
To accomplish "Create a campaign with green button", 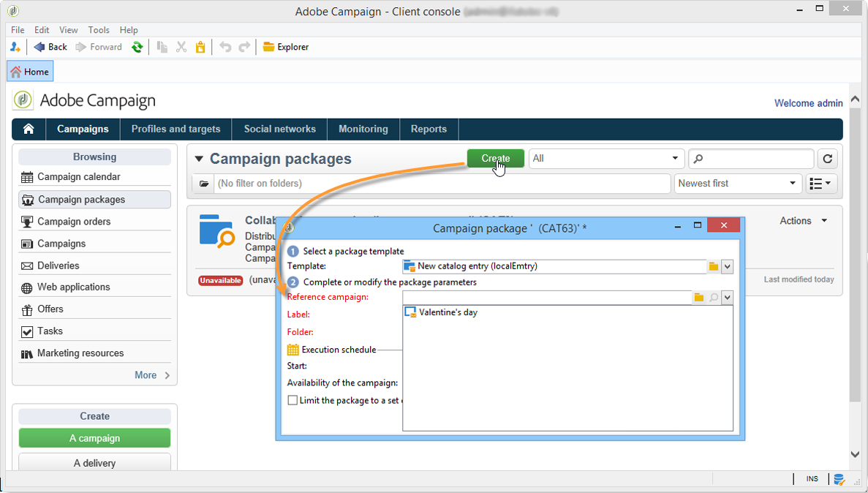I will click(x=94, y=438).
